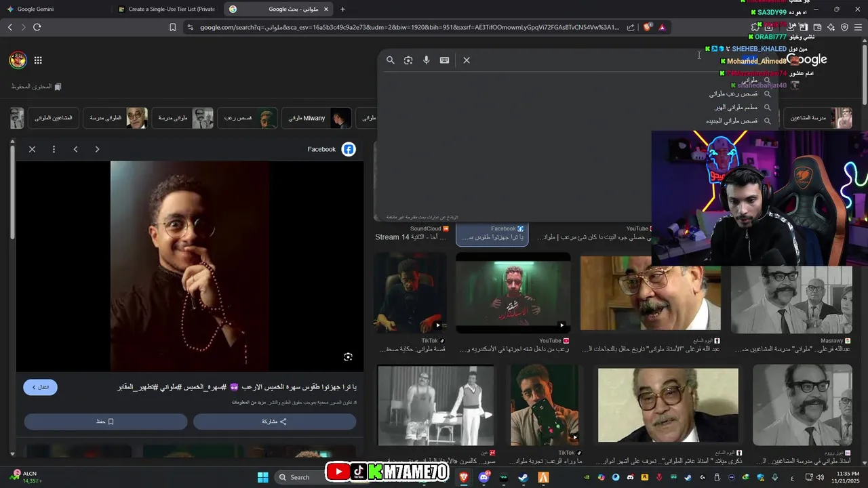Open the taskbar clock showing 11:35 PM
The width and height of the screenshot is (868, 488).
(848, 477)
